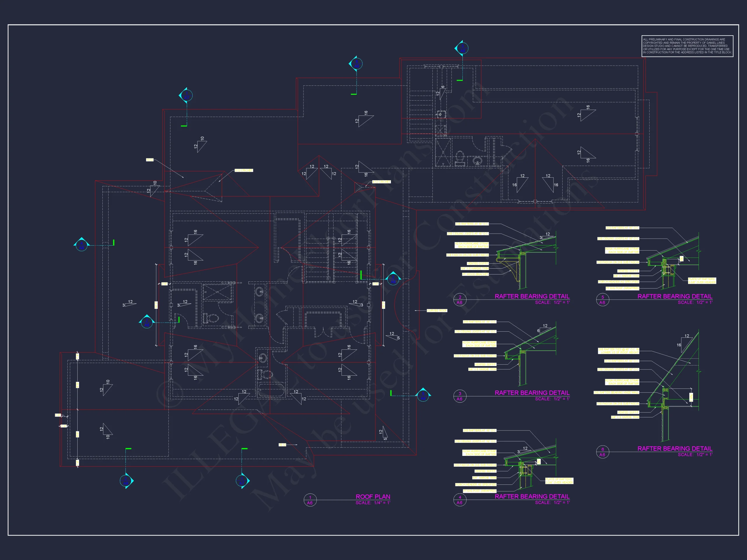This screenshot has height=560, width=747.
Task: Click the copyright notice text box
Action: 687,46
